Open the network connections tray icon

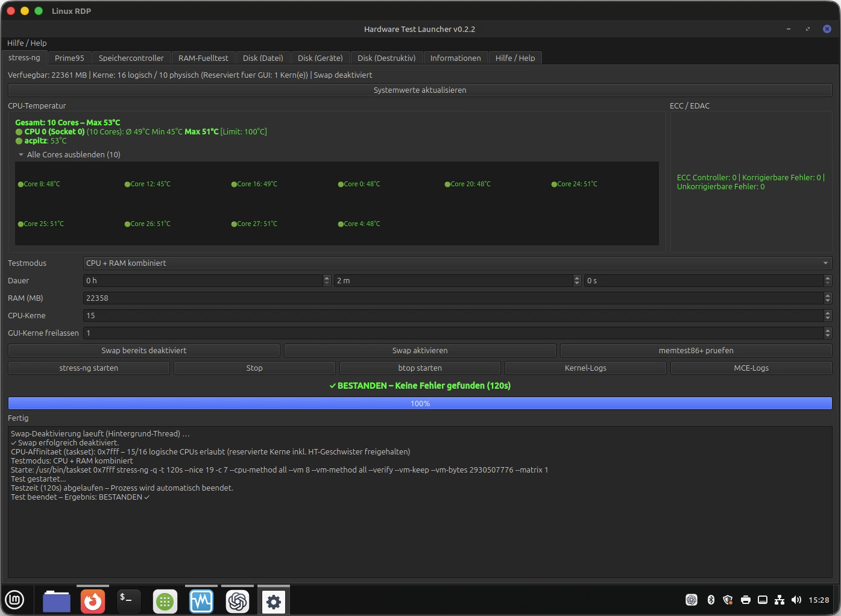pyautogui.click(x=780, y=600)
